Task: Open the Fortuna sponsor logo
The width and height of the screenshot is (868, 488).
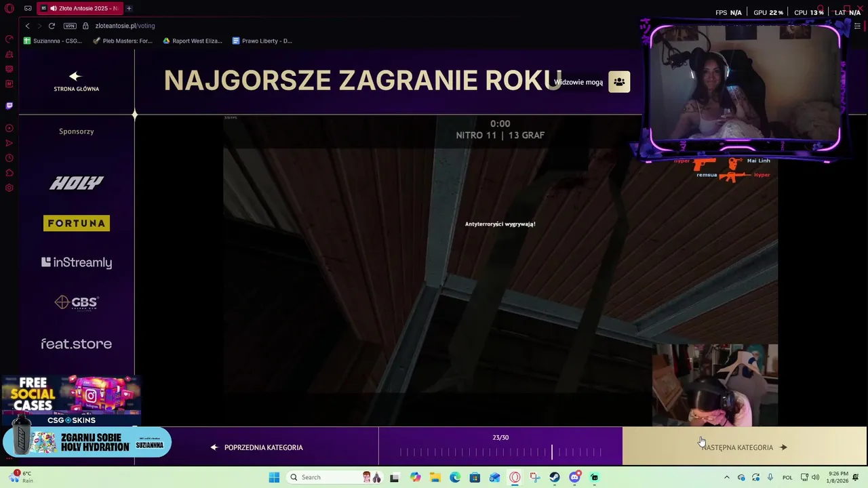Action: 77,223
